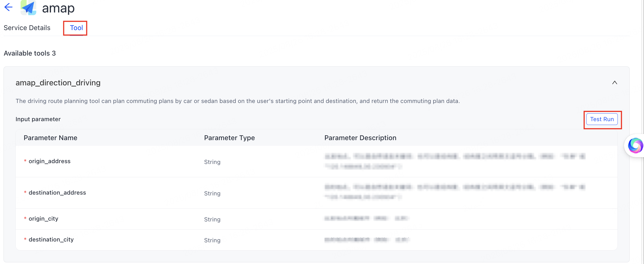
Task: Click the amap paper plane logo
Action: pos(28,8)
